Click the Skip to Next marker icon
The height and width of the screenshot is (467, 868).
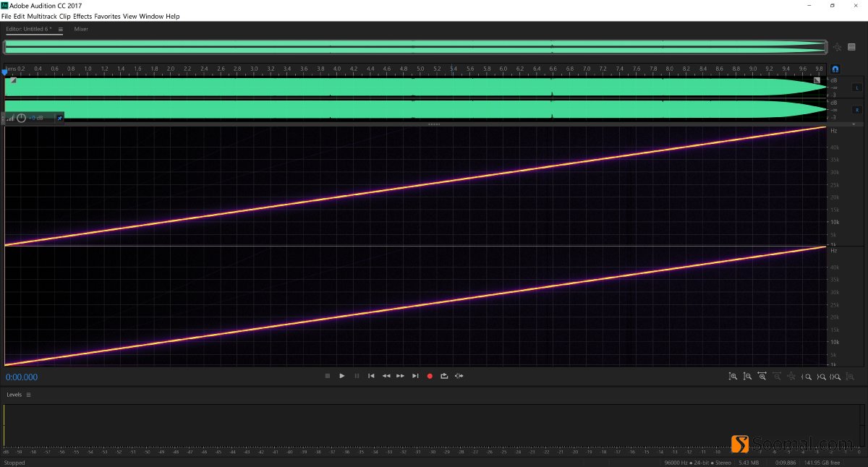coord(415,376)
